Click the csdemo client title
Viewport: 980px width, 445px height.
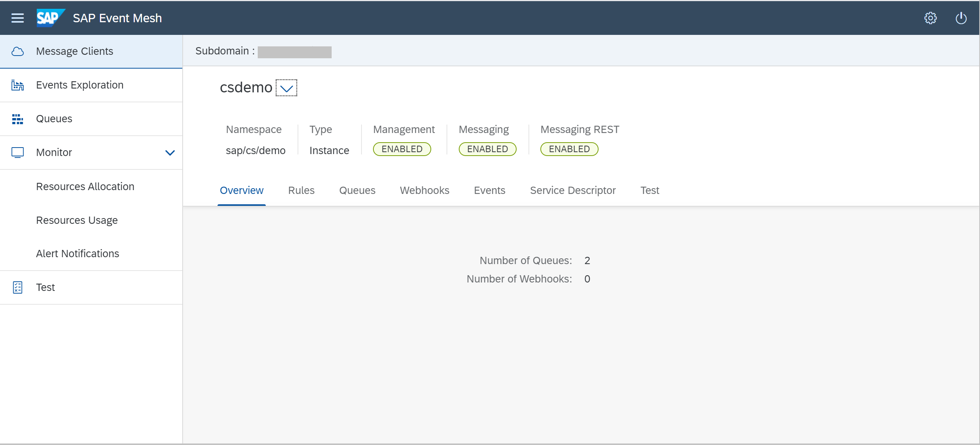click(x=246, y=88)
